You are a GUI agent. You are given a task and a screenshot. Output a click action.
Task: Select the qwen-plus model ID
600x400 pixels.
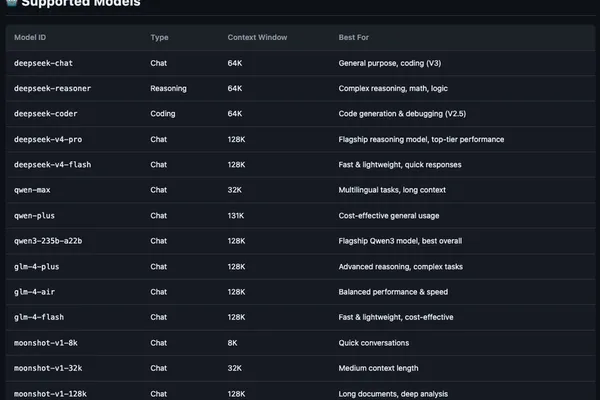[x=34, y=216]
